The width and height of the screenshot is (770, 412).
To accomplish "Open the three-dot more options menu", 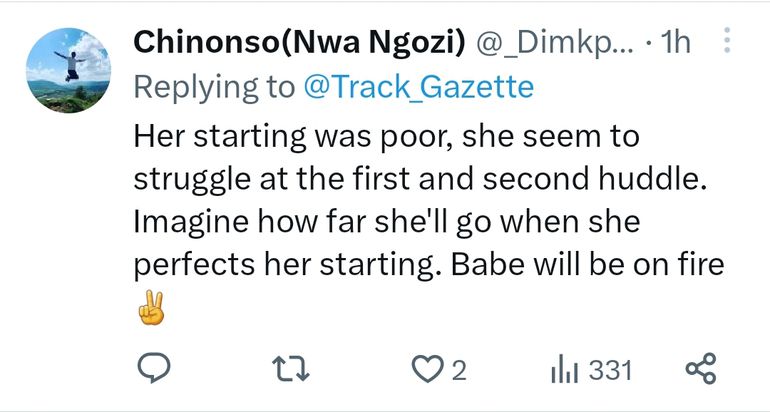I will (x=727, y=41).
